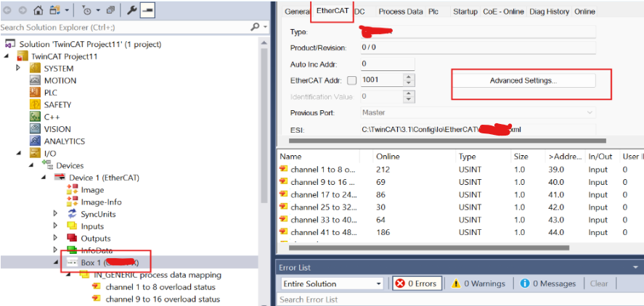This screenshot has width=644, height=306.
Task: Click the Home icon in Solution Explorer toolbar
Action: (39, 10)
